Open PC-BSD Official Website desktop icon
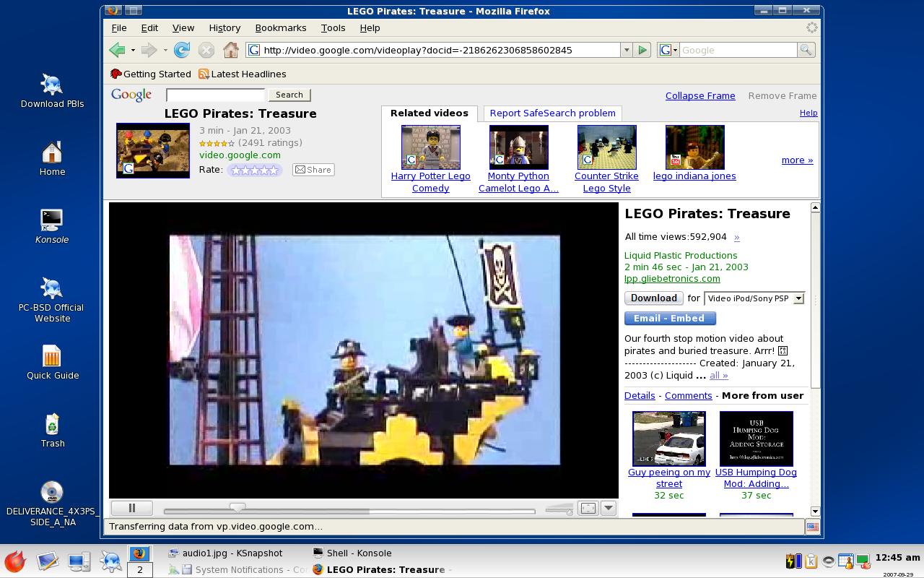Image resolution: width=924 pixels, height=578 pixels. (x=52, y=300)
